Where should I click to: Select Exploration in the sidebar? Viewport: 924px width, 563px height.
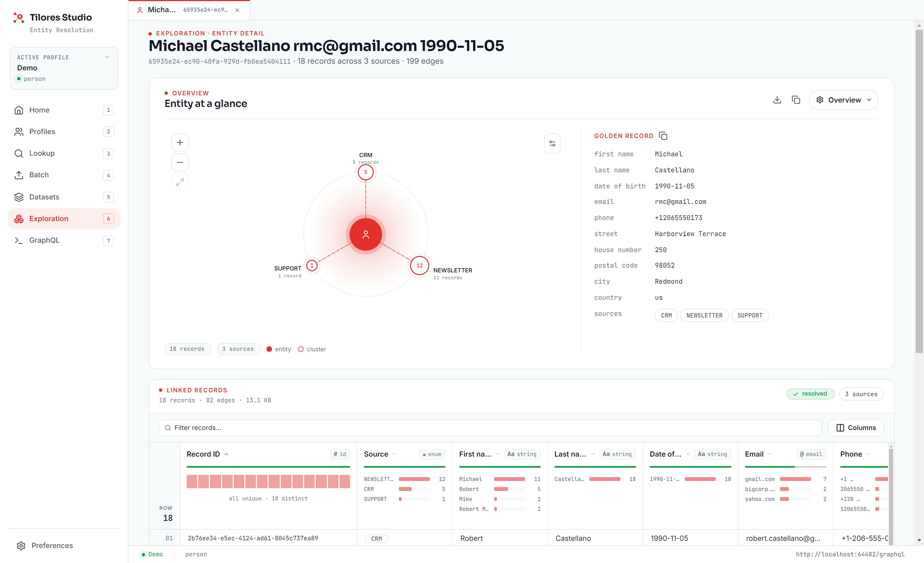64,219
